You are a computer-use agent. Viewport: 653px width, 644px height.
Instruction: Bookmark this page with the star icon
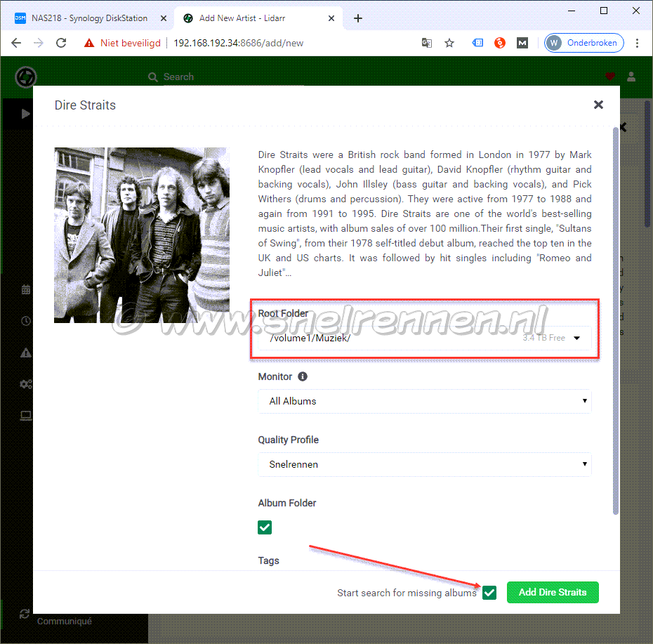[449, 43]
